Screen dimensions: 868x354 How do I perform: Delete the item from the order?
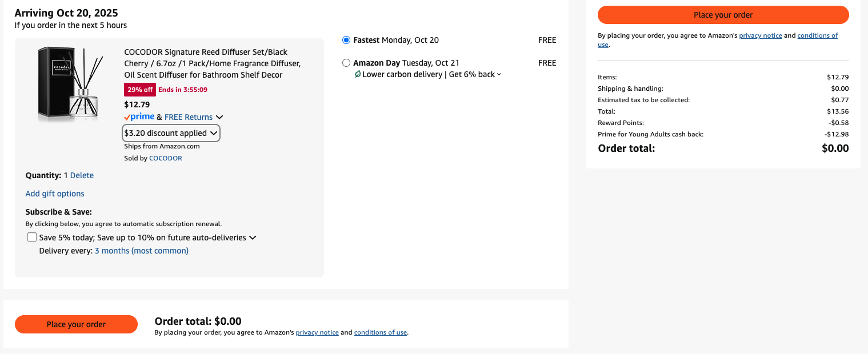[82, 175]
